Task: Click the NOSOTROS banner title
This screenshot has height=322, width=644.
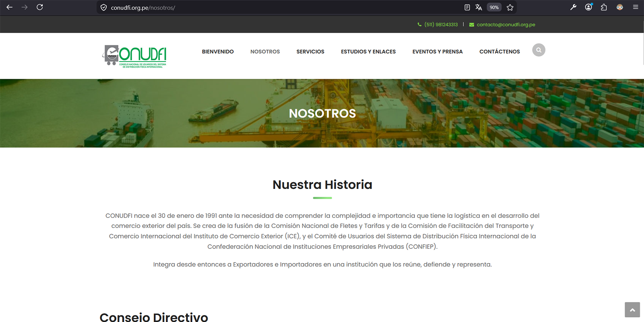Action: 322,113
